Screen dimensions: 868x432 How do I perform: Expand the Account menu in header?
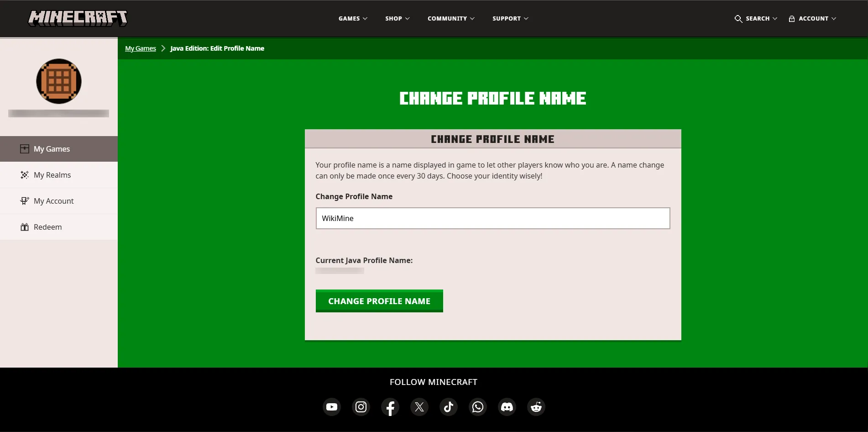812,19
